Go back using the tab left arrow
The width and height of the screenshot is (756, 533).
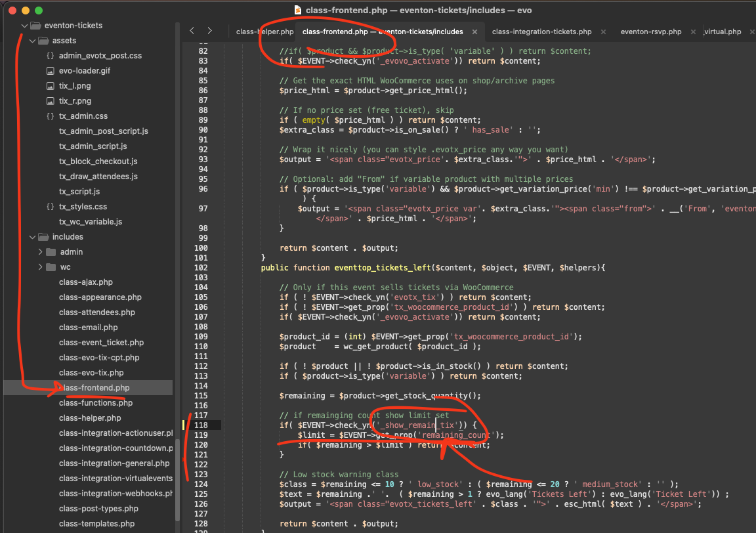coord(192,31)
